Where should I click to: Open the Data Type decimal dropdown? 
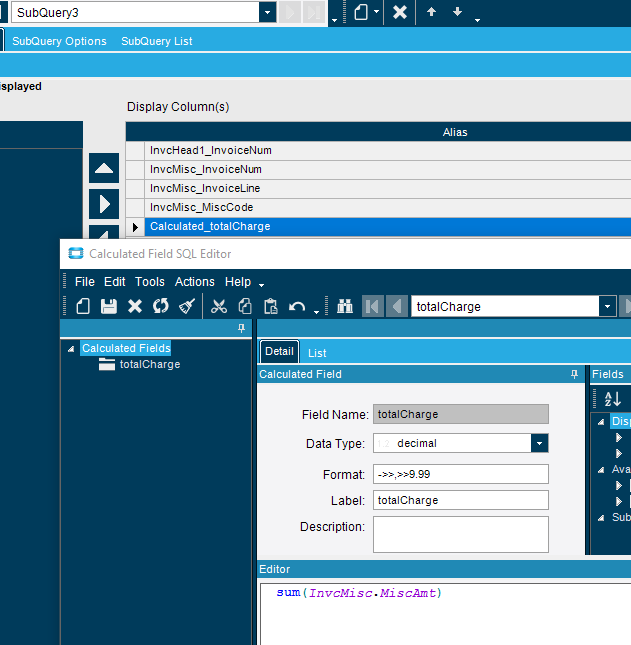click(x=539, y=443)
